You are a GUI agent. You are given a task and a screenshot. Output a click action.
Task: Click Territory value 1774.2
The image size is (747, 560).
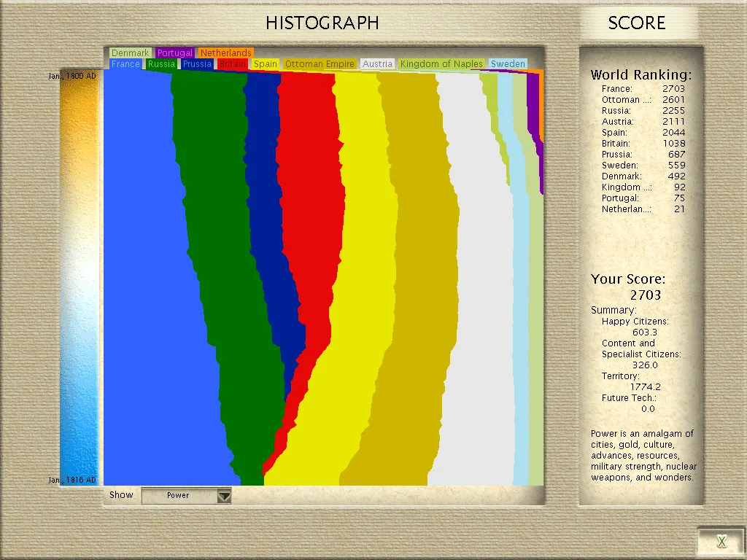[x=645, y=387]
